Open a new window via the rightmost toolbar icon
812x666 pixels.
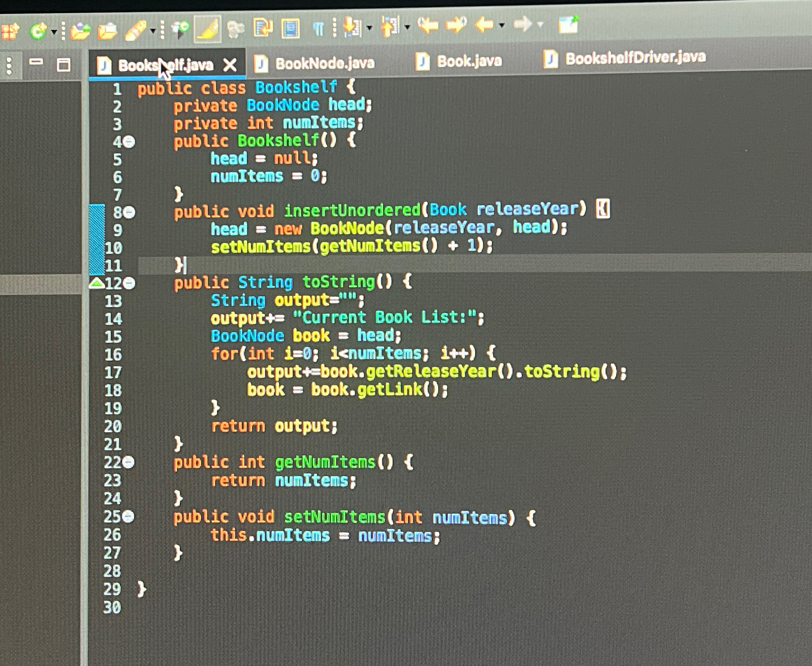pos(567,24)
